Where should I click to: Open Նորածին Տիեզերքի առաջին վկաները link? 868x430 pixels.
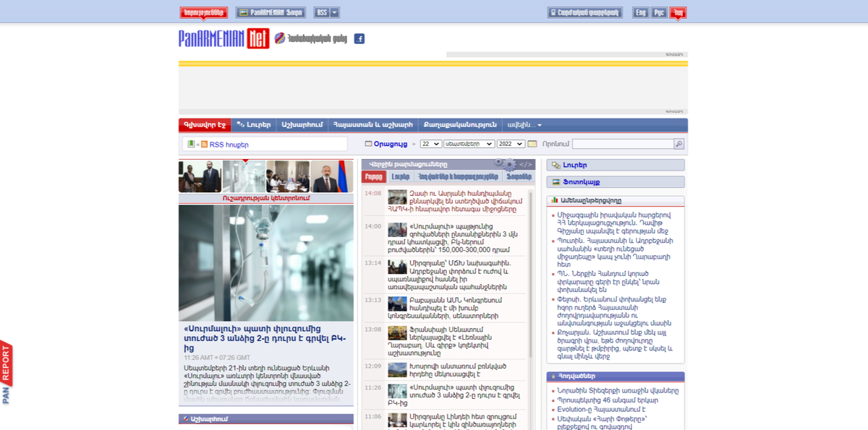(x=618, y=391)
